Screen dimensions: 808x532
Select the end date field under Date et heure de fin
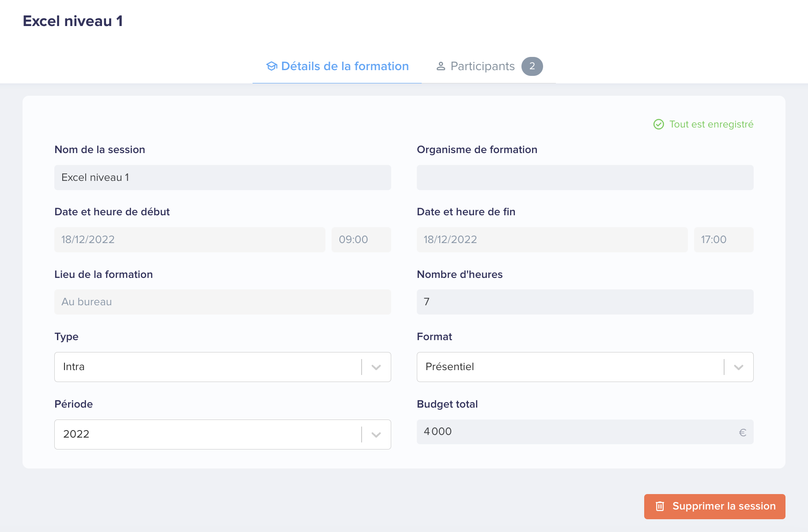click(552, 240)
